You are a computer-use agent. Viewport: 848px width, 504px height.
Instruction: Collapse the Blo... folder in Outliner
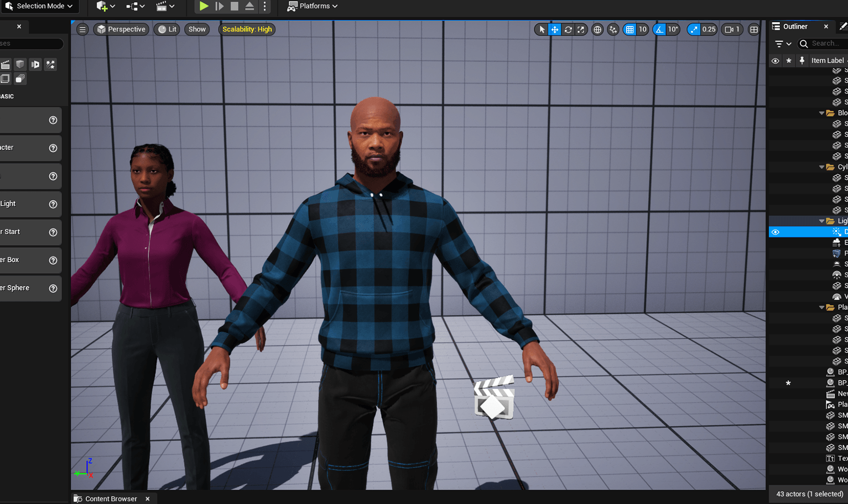click(x=822, y=113)
